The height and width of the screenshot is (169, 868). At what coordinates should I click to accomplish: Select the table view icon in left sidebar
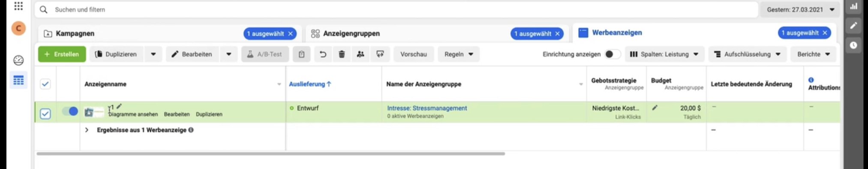18,80
